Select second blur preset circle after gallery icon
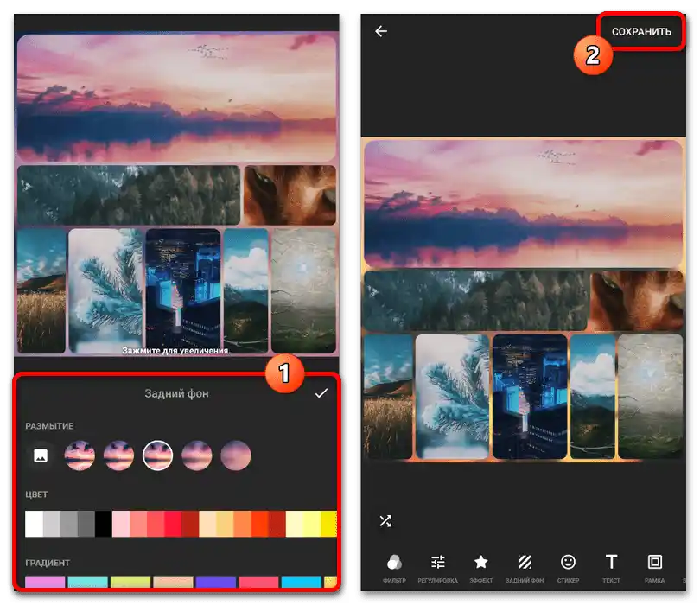The image size is (700, 605). 118,455
